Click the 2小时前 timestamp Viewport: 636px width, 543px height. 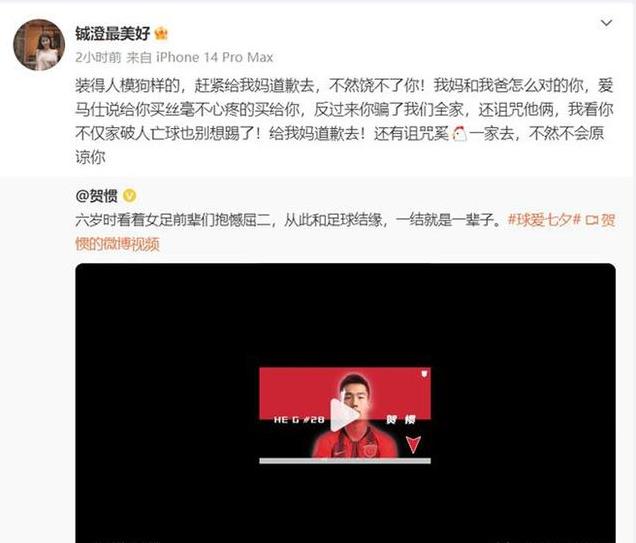click(x=98, y=58)
